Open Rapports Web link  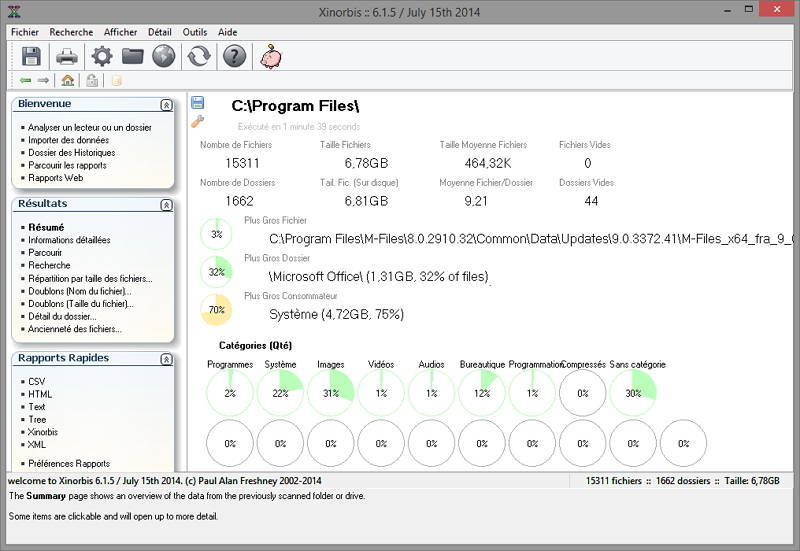coord(56,178)
